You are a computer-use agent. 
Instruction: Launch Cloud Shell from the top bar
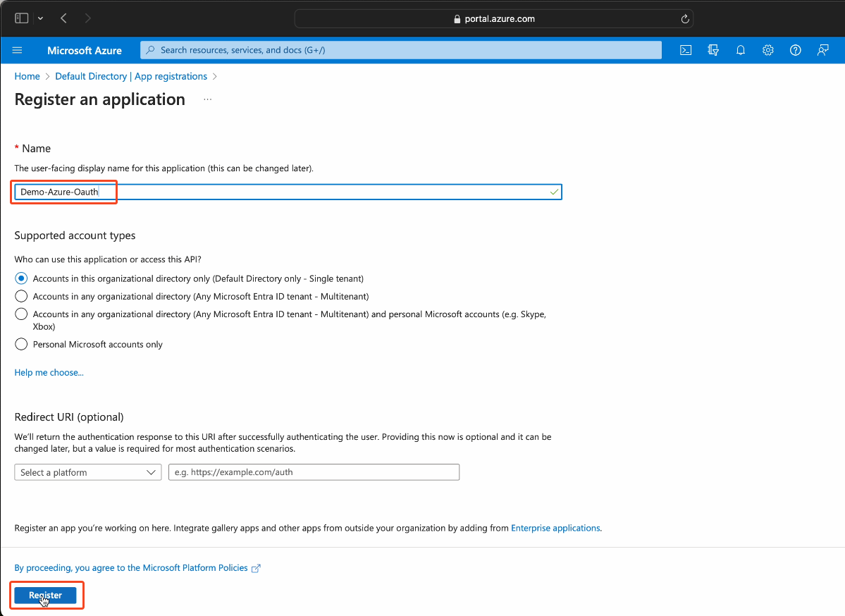685,50
